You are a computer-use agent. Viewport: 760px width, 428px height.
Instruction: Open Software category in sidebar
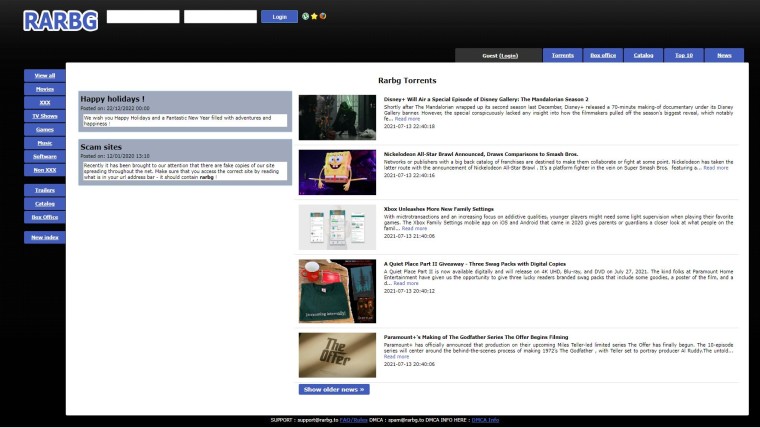45,156
